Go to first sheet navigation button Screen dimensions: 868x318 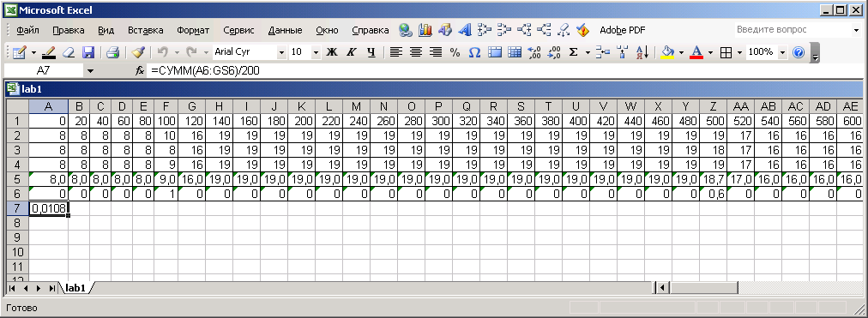tap(12, 288)
